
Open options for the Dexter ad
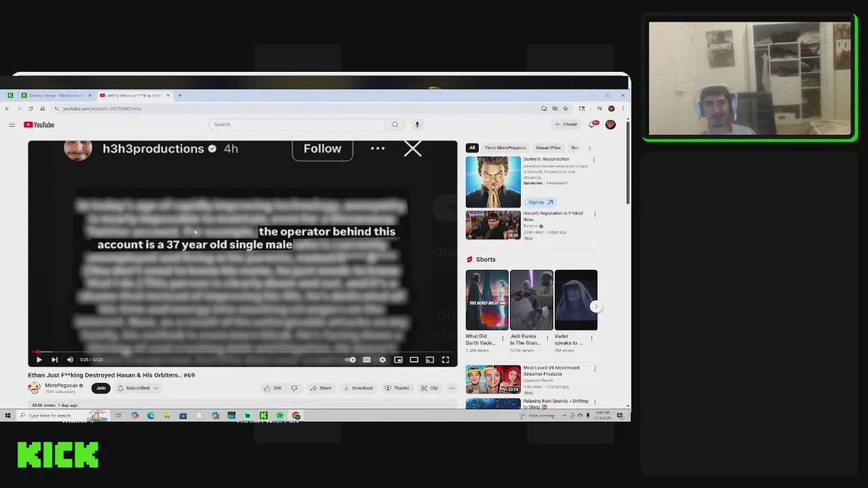point(593,160)
